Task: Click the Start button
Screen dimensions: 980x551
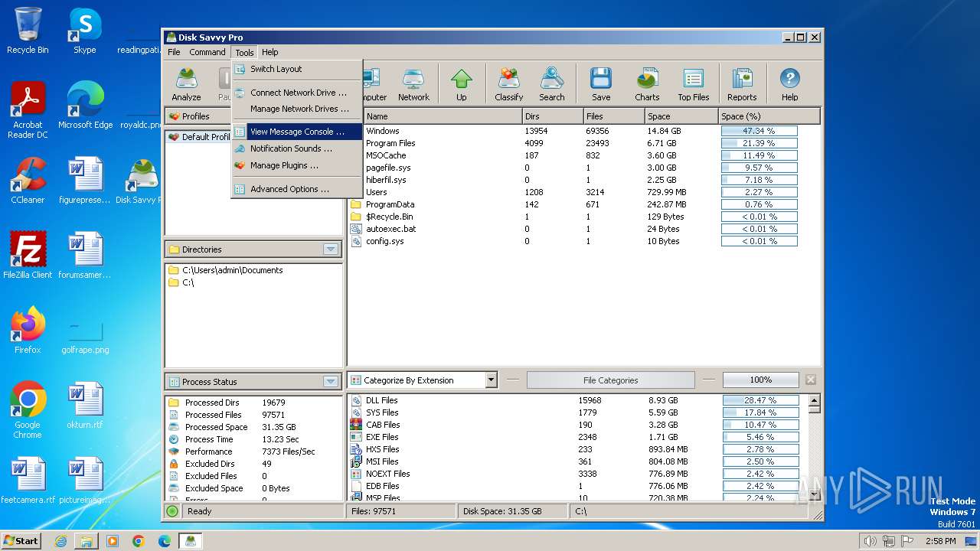Action: pyautogui.click(x=21, y=541)
